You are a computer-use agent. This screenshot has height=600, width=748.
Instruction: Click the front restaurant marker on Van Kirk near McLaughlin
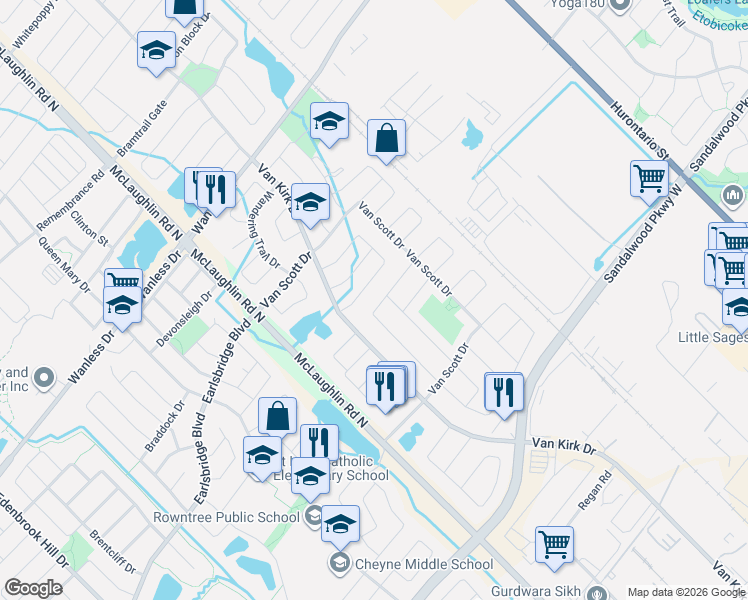coord(385,387)
